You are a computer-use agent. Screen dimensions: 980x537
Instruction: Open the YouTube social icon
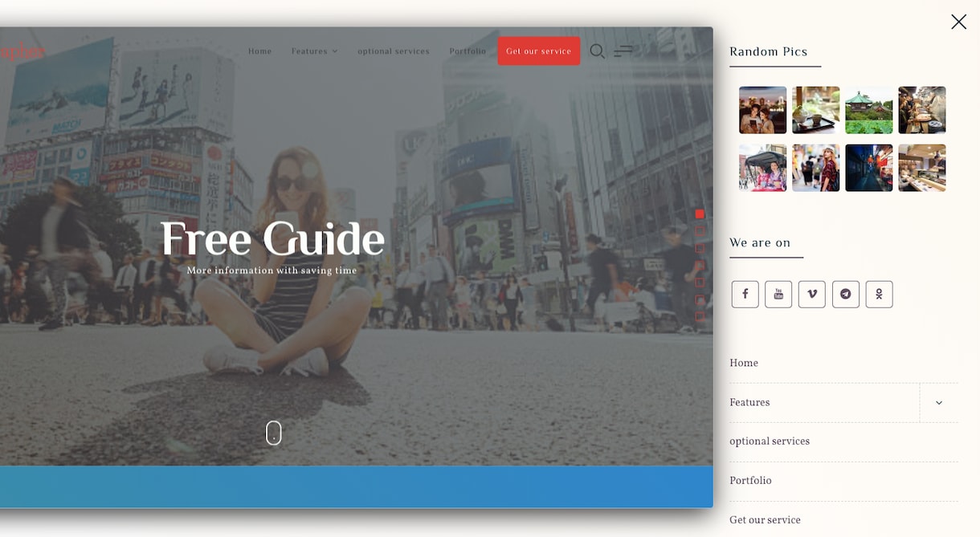coord(778,294)
